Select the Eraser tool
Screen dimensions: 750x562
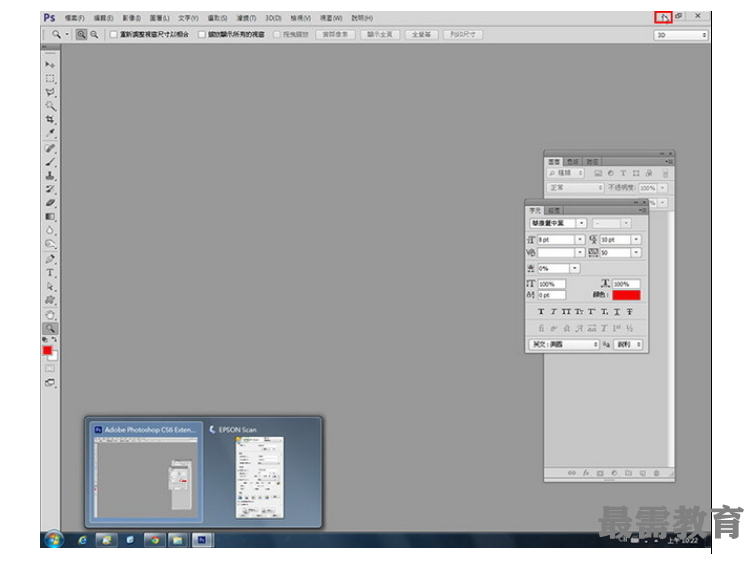50,203
